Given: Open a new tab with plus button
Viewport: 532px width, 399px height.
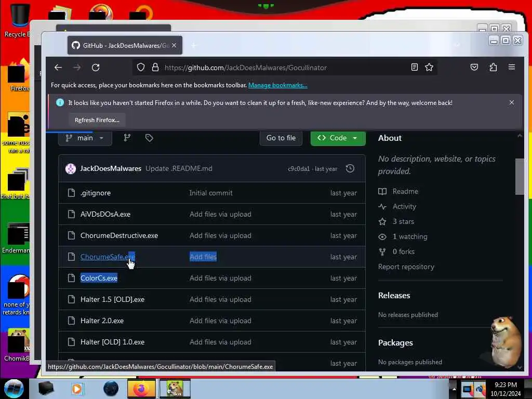Looking at the screenshot, I should (x=194, y=46).
